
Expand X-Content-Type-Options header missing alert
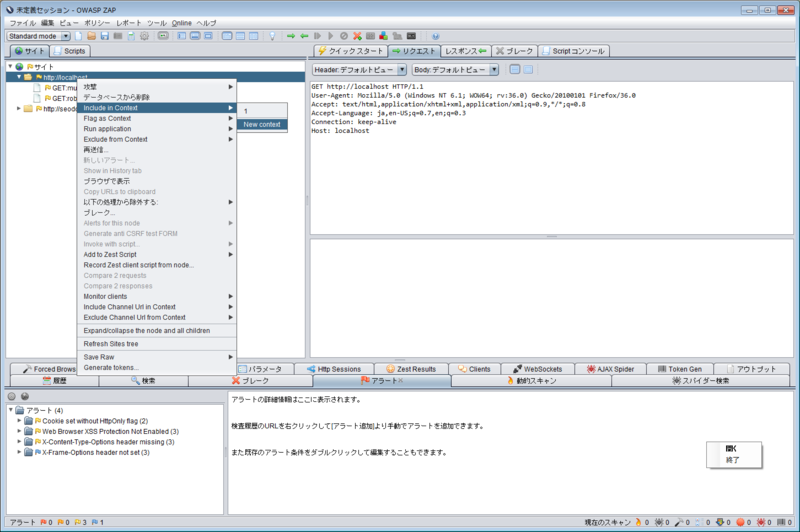tap(19, 442)
